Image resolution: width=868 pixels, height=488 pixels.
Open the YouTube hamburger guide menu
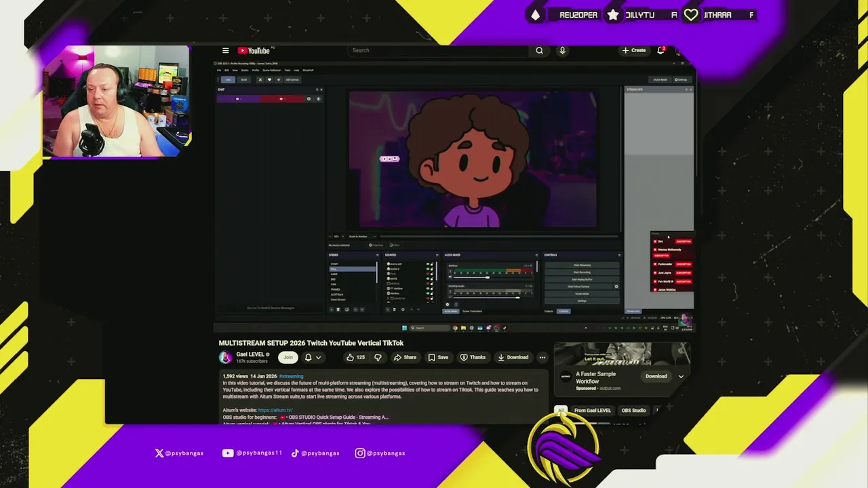tap(225, 50)
